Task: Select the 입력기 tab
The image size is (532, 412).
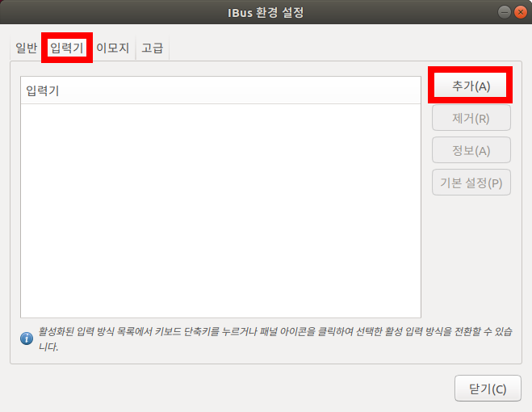Action: [67, 48]
